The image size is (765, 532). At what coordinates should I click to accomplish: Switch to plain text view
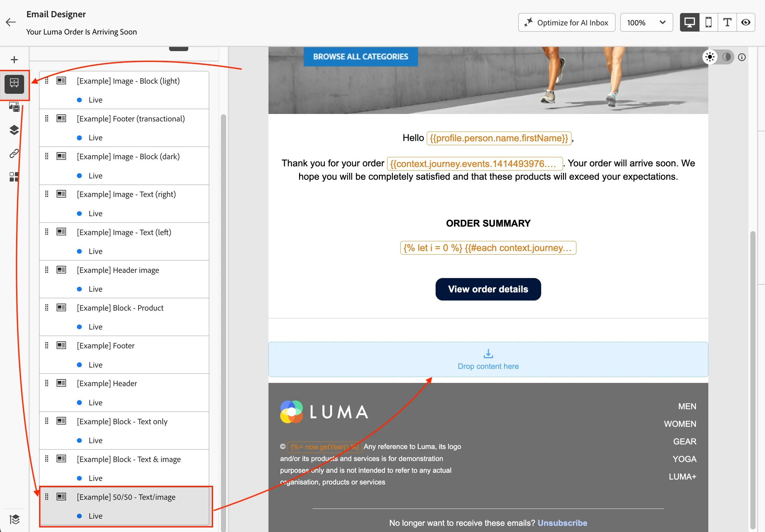727,22
